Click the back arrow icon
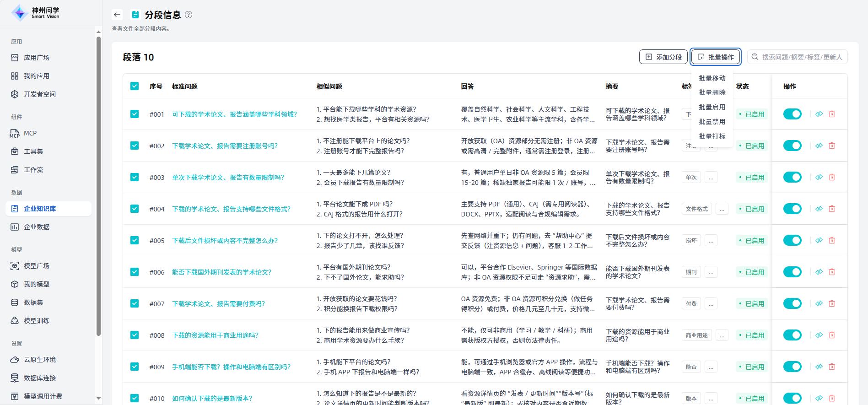The image size is (868, 405). coord(117,15)
